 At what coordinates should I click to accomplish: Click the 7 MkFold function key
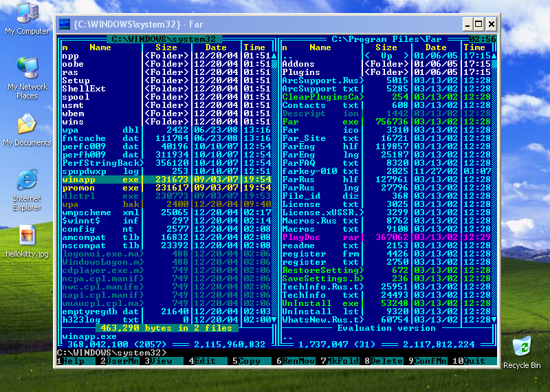click(340, 361)
